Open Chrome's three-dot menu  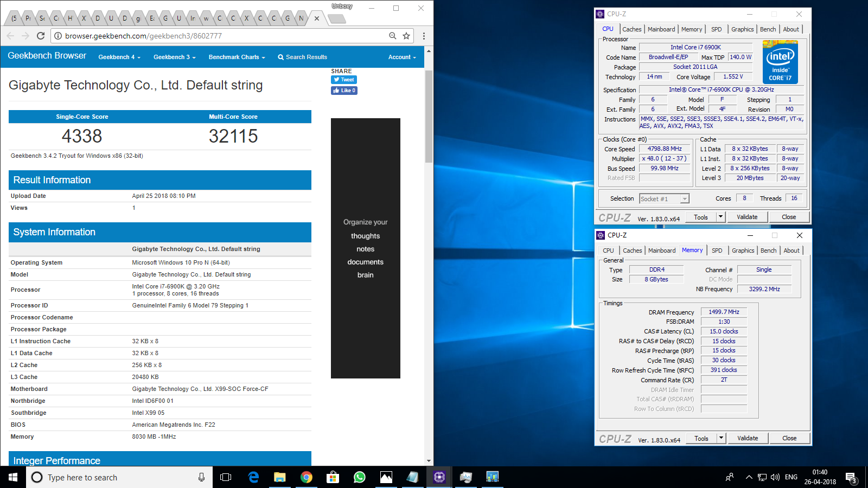click(x=424, y=36)
